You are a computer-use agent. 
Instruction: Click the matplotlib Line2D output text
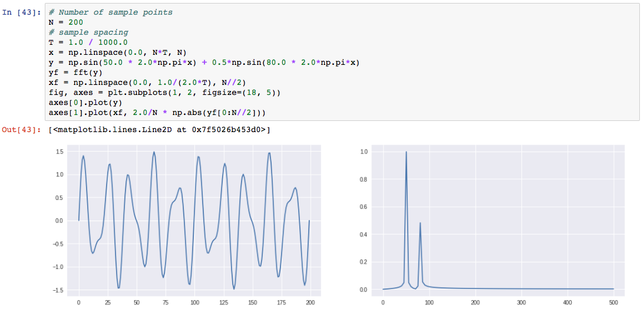coord(159,129)
